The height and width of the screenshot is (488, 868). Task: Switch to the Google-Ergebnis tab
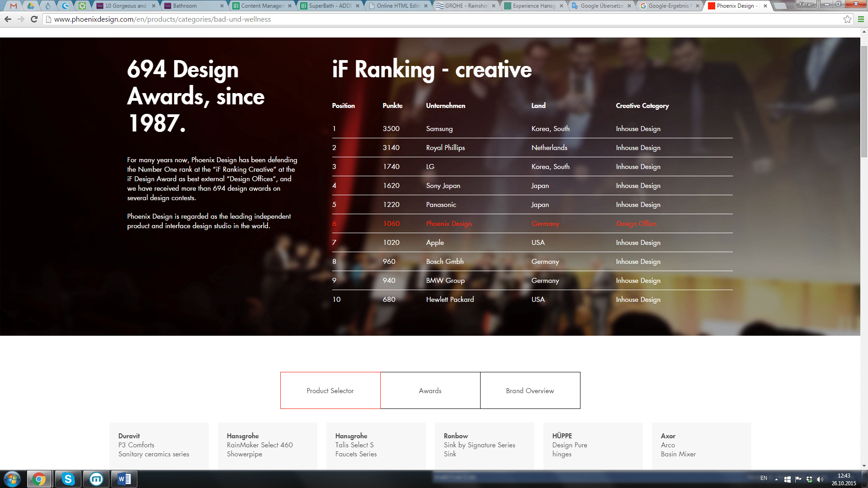point(669,6)
